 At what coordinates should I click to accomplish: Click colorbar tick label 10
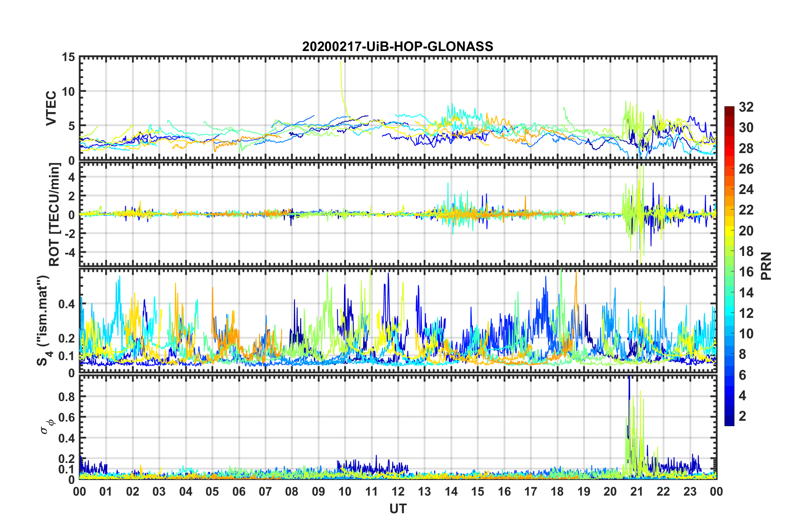tap(746, 334)
